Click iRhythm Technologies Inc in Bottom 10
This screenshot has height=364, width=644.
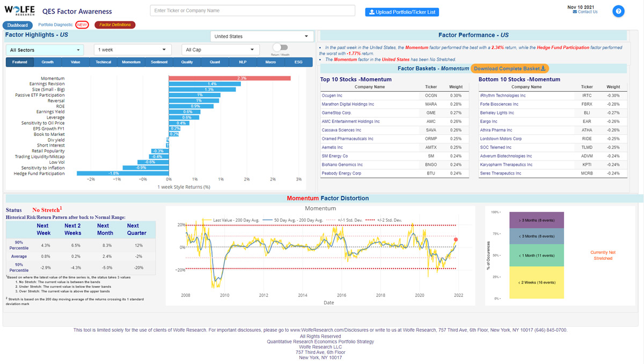[503, 96]
